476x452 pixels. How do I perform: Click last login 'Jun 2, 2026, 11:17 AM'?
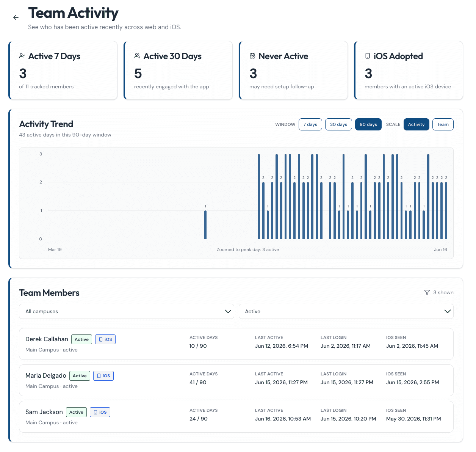pos(346,346)
